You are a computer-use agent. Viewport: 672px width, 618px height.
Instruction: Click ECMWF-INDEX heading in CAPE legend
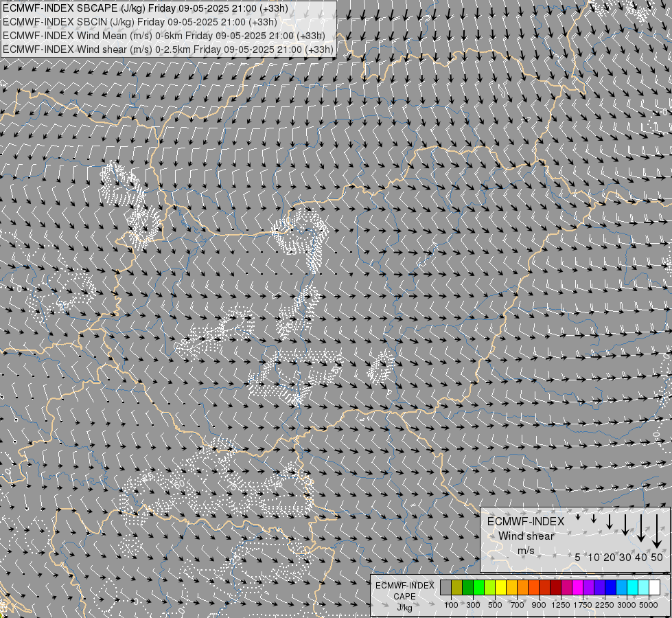point(405,586)
